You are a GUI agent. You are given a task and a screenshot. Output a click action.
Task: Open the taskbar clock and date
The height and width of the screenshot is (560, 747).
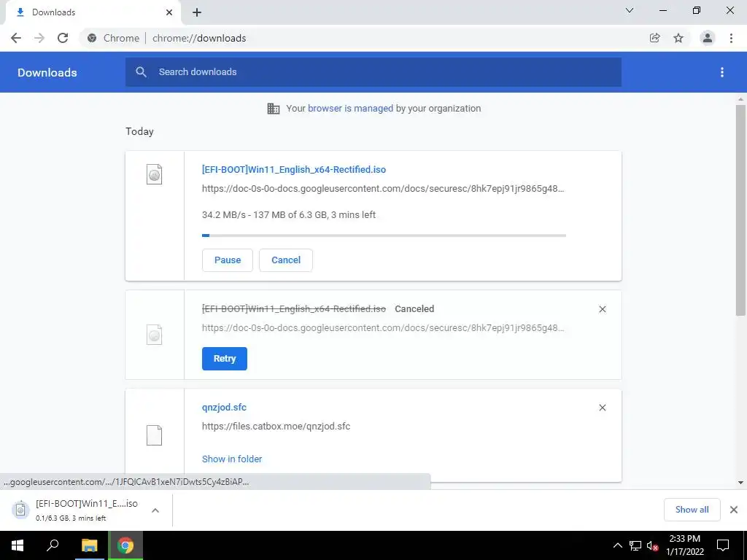tap(684, 545)
